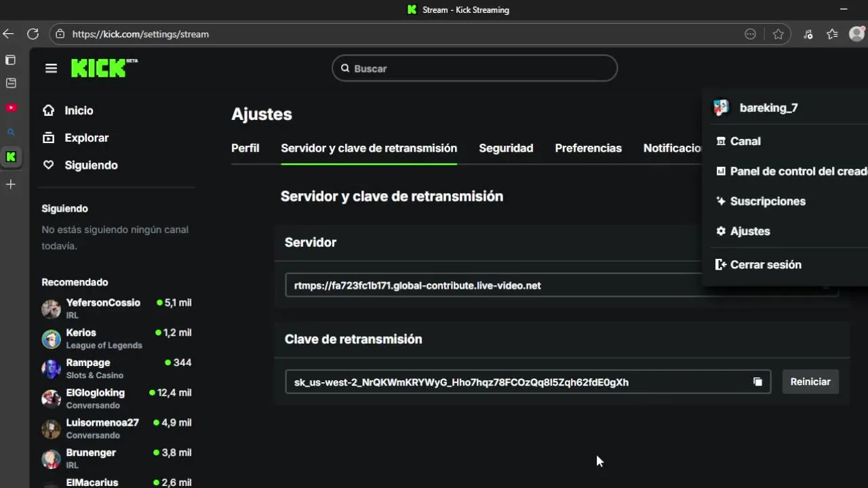This screenshot has height=488, width=868.
Task: Switch to the Seguridad tab
Action: 506,148
